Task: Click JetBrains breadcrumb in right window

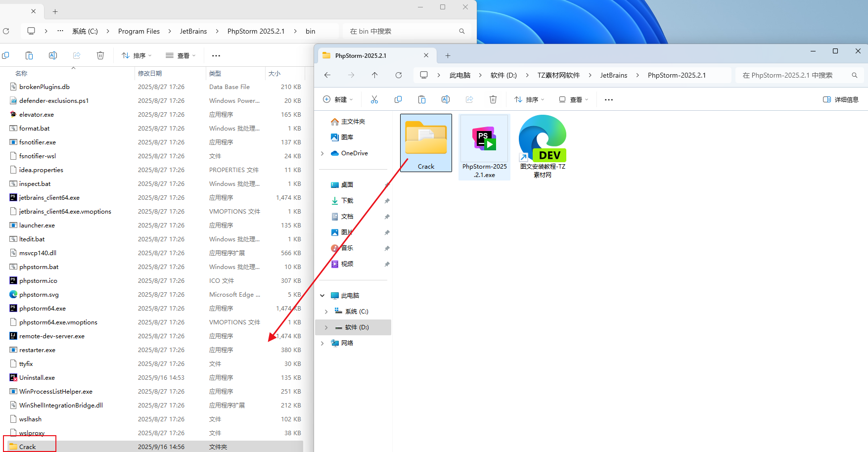Action: point(613,75)
